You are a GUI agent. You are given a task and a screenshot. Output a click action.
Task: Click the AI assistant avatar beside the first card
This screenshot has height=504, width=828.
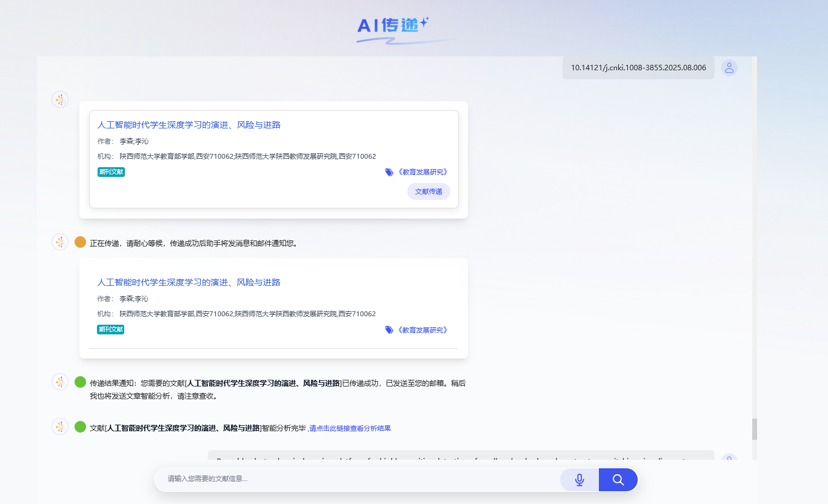(x=59, y=99)
